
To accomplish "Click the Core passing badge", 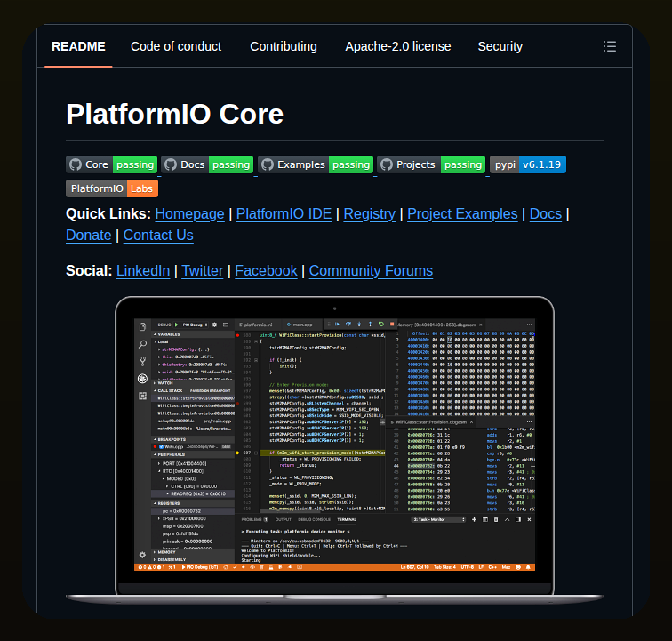I will pyautogui.click(x=111, y=164).
